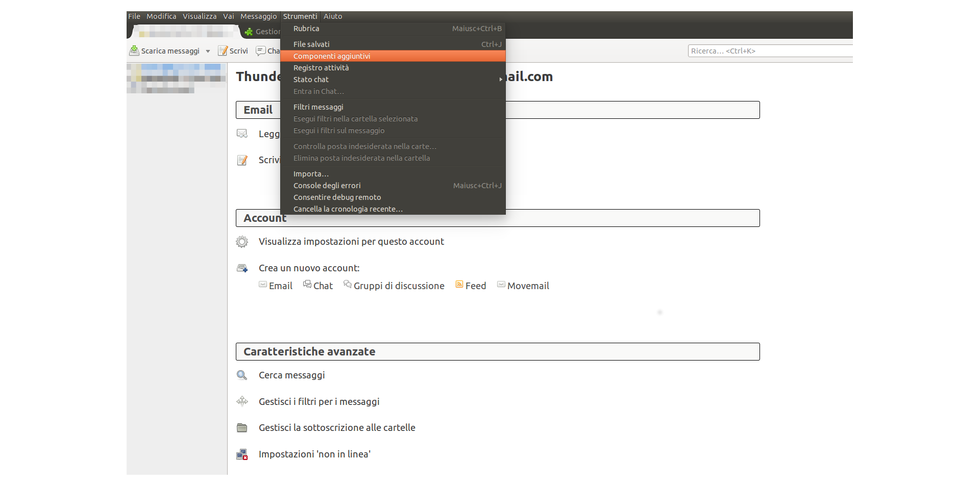Open the Aiuto menu
This screenshot has height=486, width=980.
click(x=333, y=16)
